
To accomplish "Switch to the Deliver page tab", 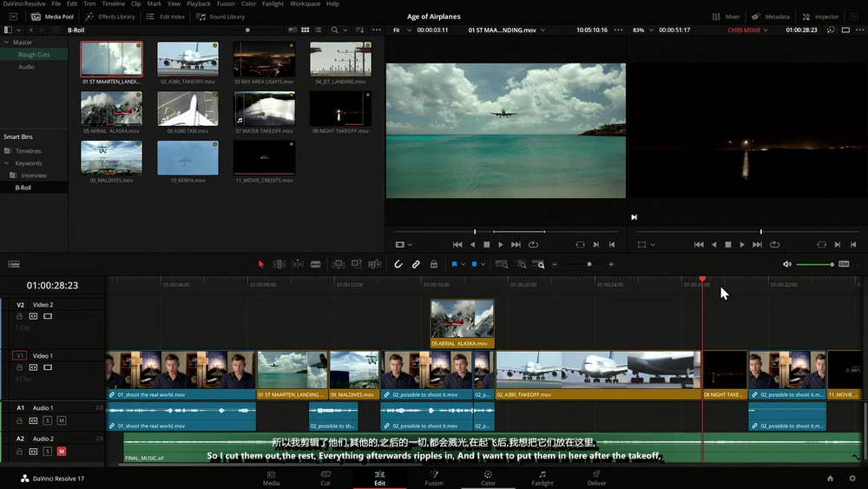I will 596,478.
